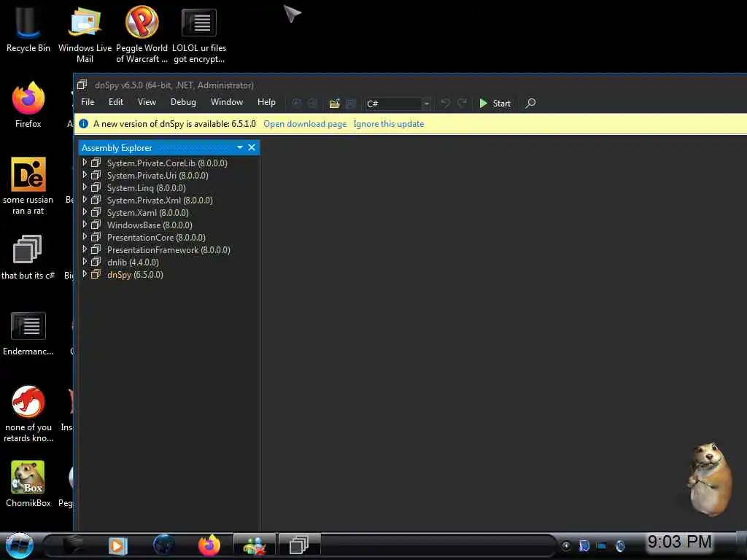This screenshot has width=747, height=560.
Task: Click the Messenger people taskbar icon
Action: (255, 545)
